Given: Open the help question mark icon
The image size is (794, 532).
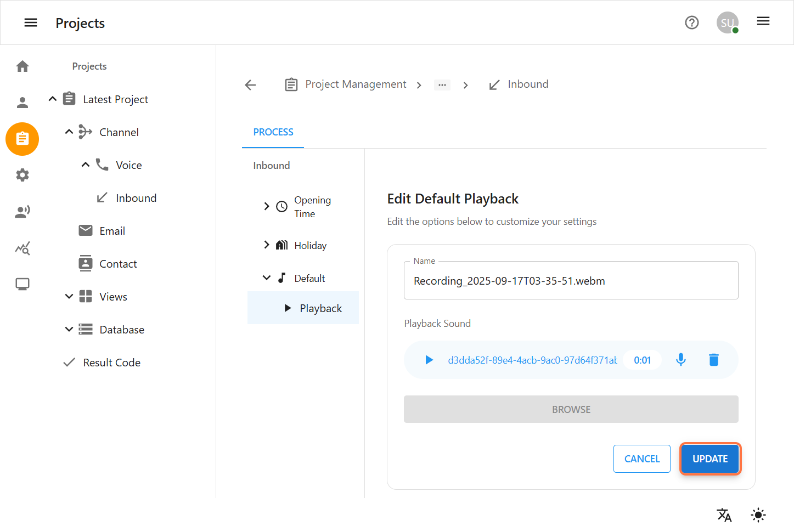Looking at the screenshot, I should [x=691, y=22].
